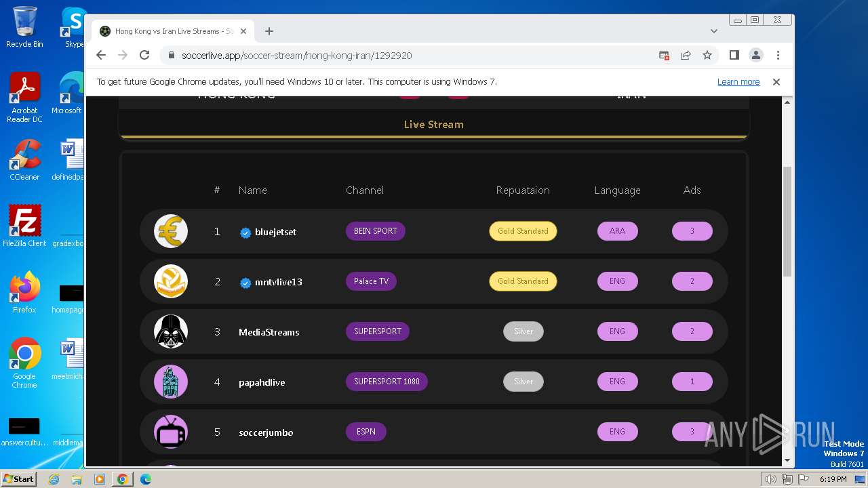
Task: Click mntvlive13 Gold Standard badge
Action: tap(523, 281)
